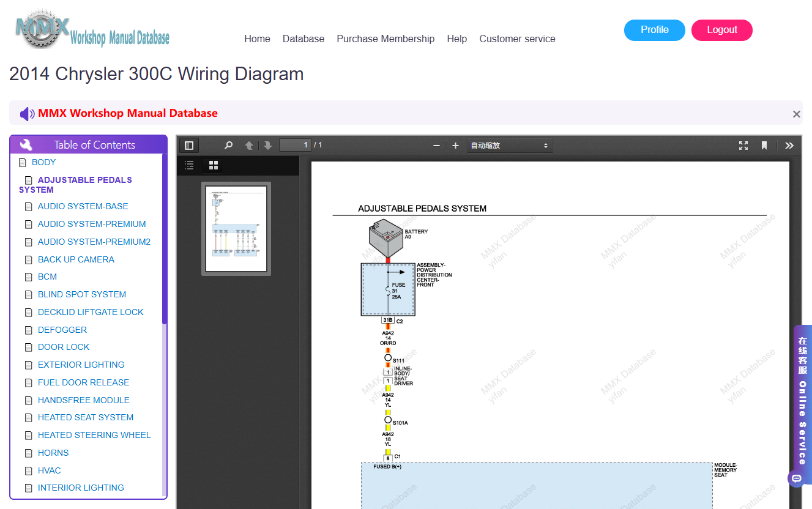Open the HORNS diagram
The width and height of the screenshot is (812, 509).
coord(53,453)
